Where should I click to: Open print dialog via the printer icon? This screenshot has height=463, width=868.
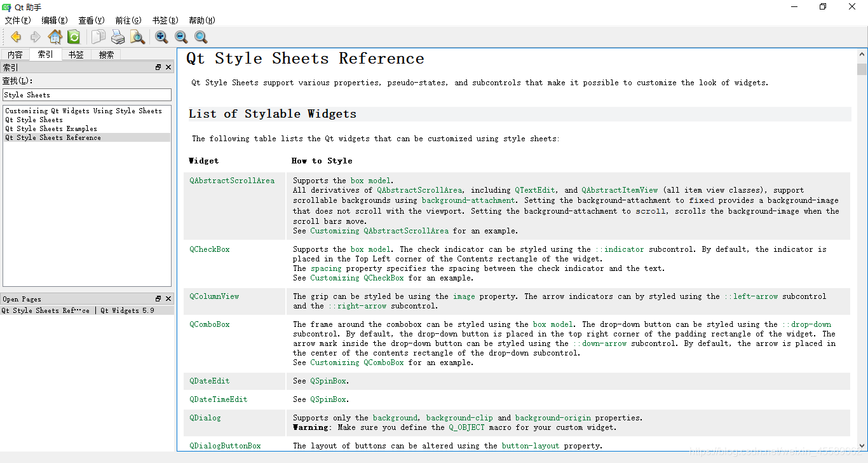coord(118,37)
